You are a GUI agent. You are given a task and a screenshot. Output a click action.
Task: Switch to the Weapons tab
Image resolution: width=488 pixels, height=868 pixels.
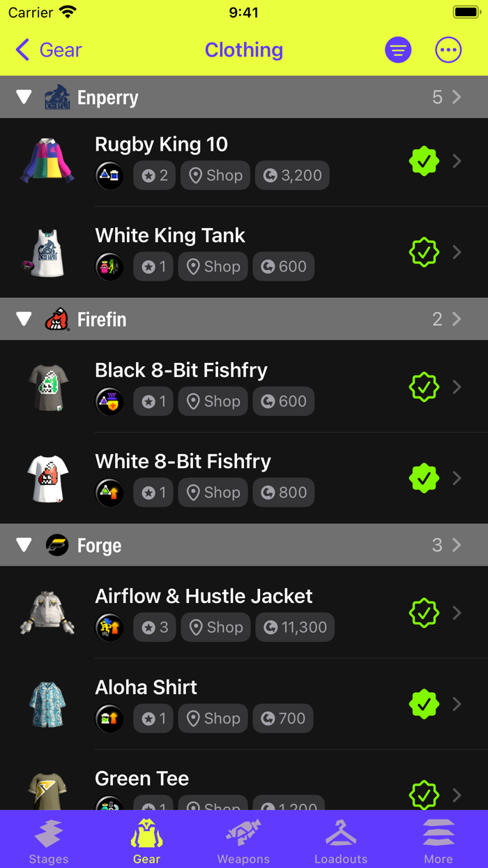pos(243,840)
